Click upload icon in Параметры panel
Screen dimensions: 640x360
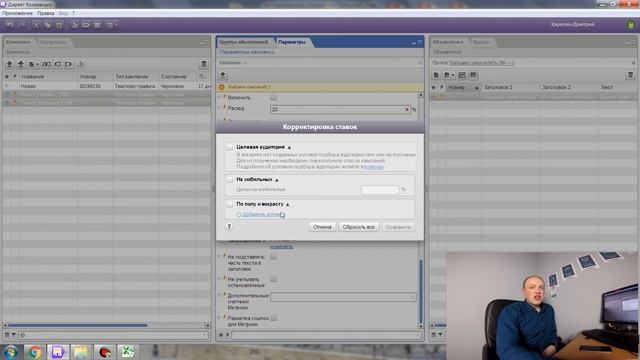point(223,76)
